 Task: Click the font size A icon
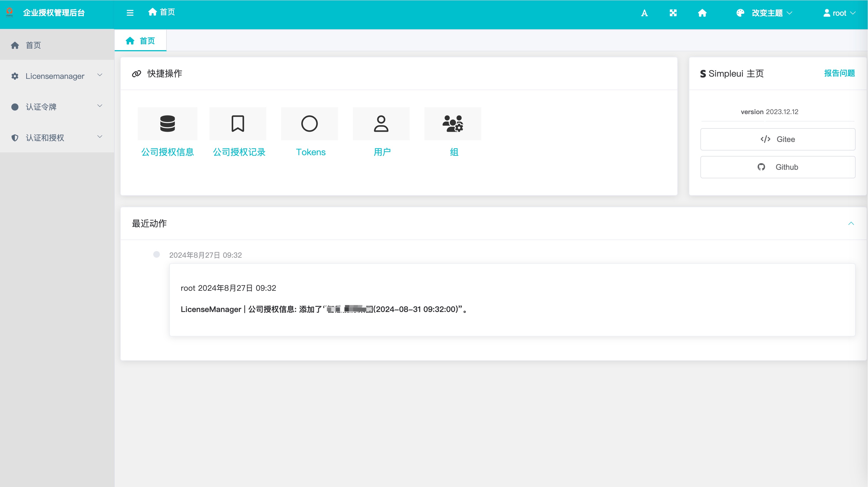[644, 13]
